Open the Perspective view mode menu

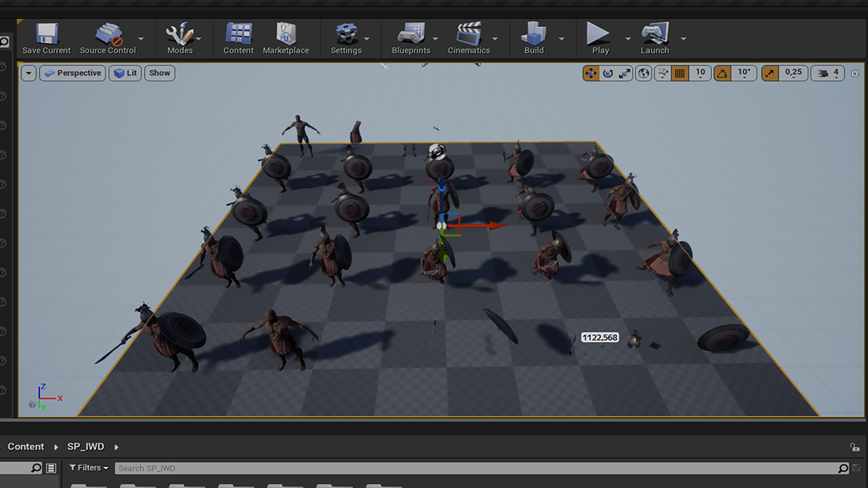point(73,73)
